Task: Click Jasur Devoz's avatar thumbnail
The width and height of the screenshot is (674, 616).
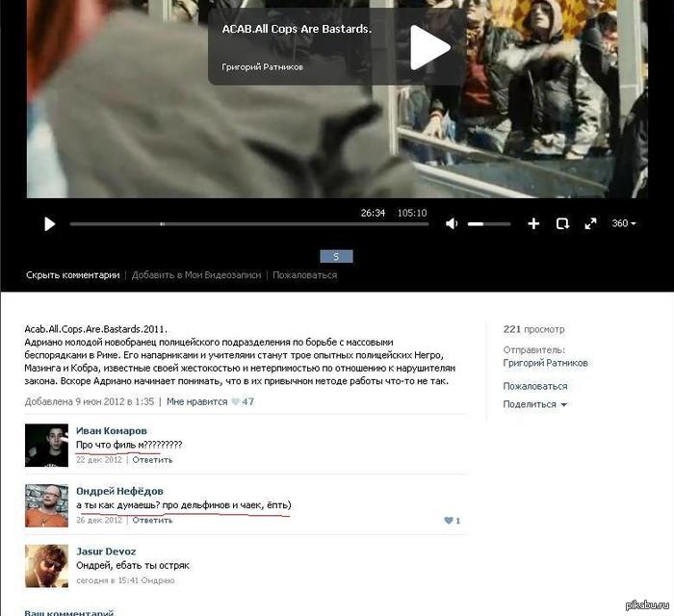Action: 46,566
